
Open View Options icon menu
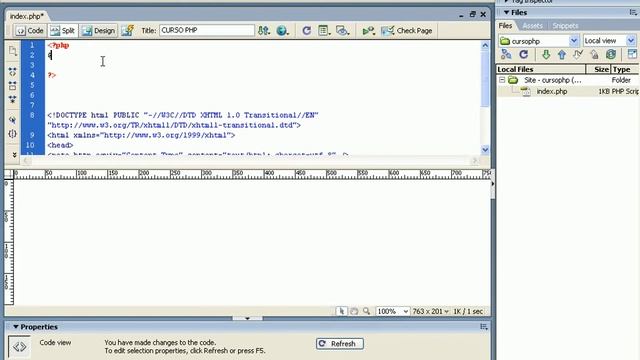pyautogui.click(x=324, y=31)
